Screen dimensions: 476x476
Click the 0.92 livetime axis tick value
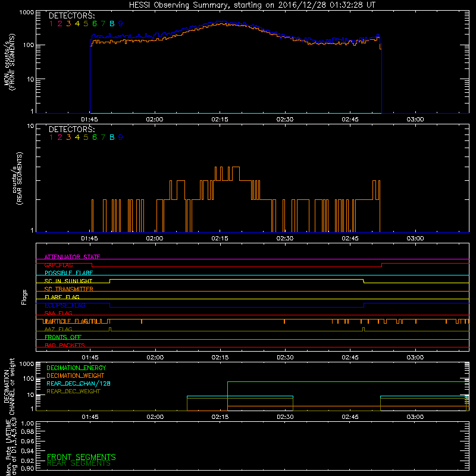coord(27,461)
